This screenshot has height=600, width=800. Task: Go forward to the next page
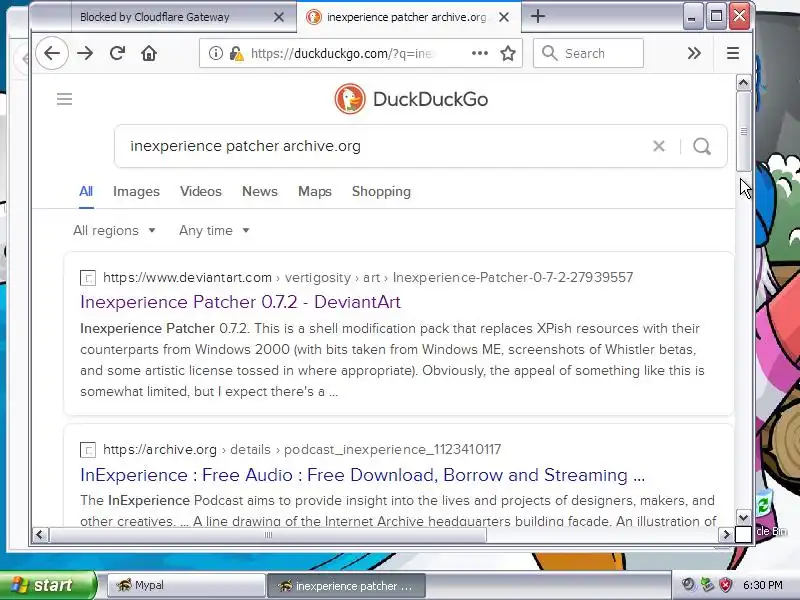pyautogui.click(x=85, y=53)
